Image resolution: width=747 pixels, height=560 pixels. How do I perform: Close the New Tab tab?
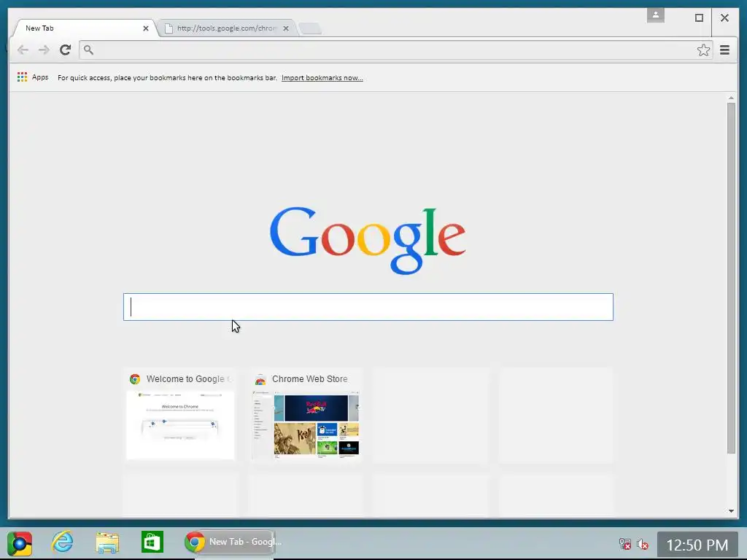146,28
